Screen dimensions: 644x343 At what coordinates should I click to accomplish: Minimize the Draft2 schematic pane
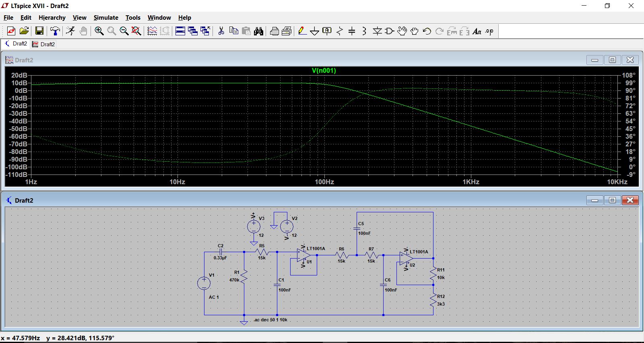pyautogui.click(x=594, y=200)
